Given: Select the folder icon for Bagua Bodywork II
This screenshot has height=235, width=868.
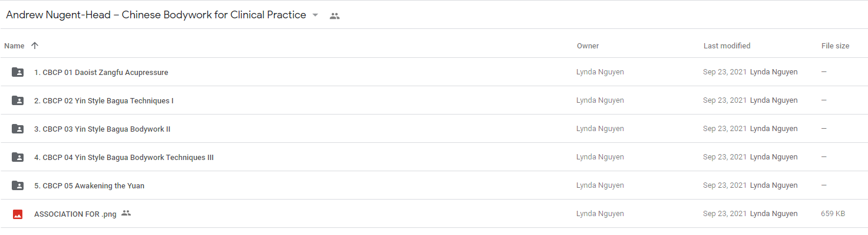Looking at the screenshot, I should click(x=18, y=129).
